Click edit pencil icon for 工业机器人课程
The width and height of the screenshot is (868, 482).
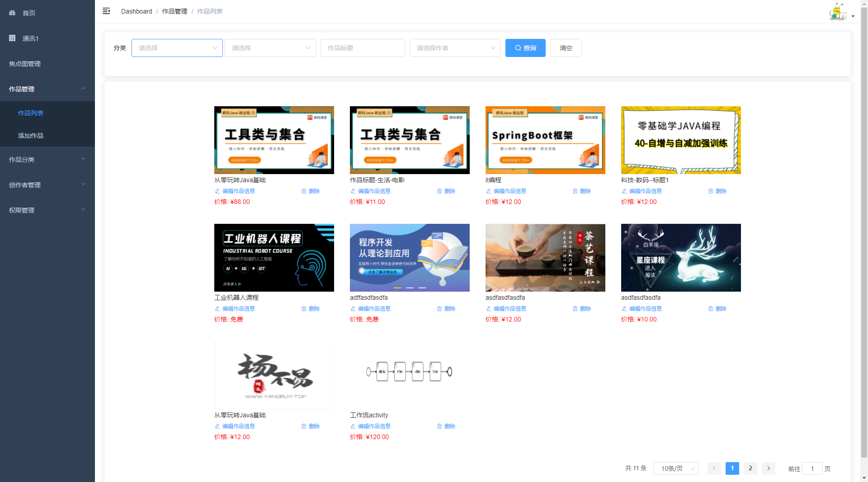217,309
